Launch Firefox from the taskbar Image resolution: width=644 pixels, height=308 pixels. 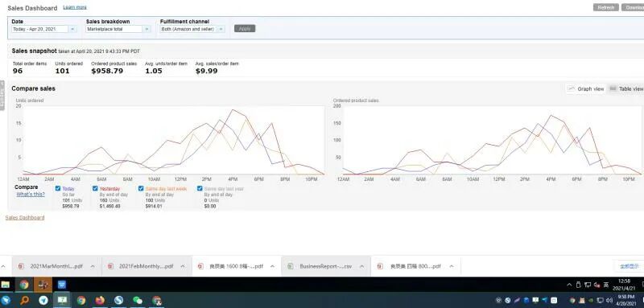pos(100,301)
